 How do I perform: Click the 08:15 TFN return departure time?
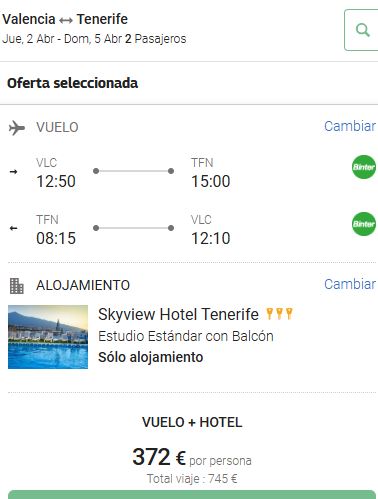[56, 238]
